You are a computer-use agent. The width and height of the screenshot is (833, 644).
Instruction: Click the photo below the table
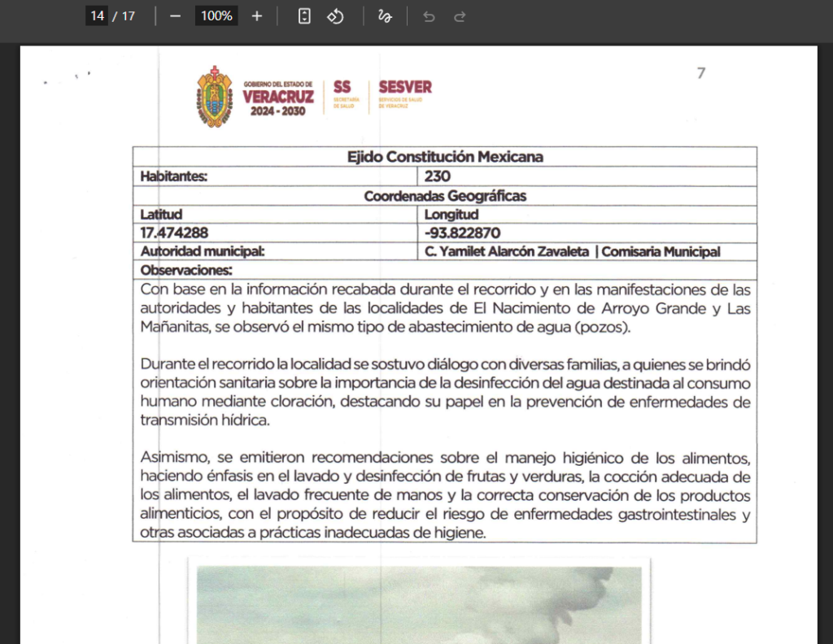coord(419,605)
